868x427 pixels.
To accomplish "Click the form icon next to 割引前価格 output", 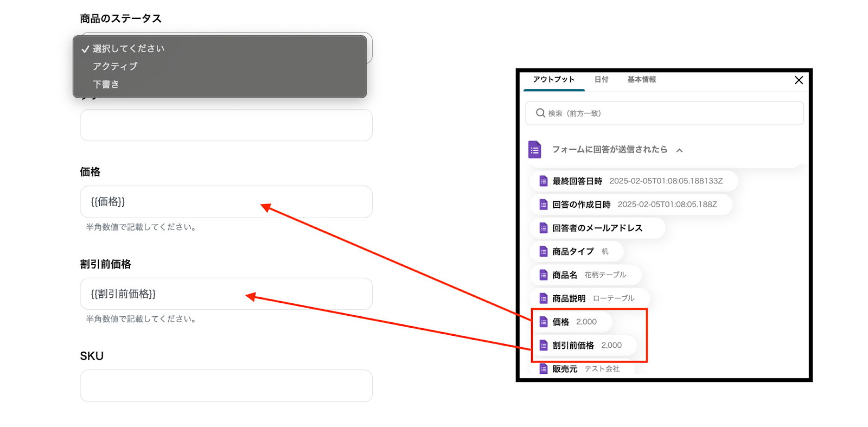I will 543,346.
